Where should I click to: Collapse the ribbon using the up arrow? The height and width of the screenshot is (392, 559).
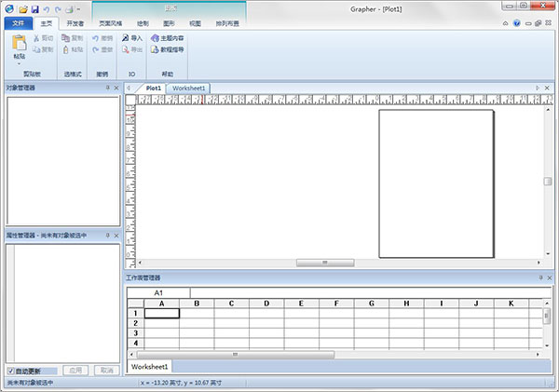504,23
